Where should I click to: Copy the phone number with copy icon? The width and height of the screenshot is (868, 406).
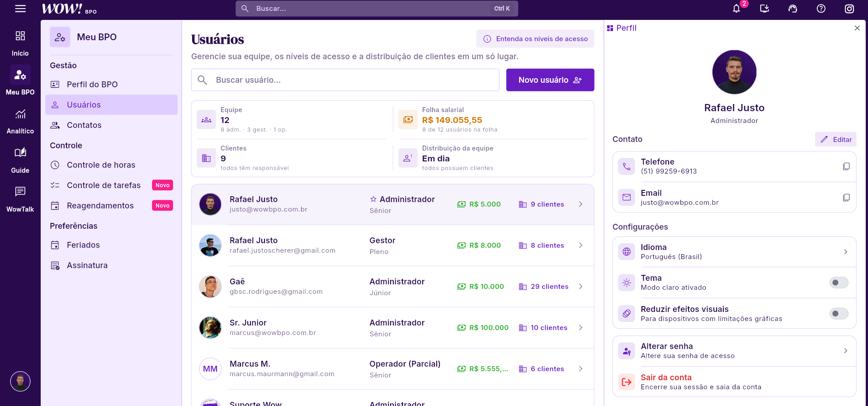pos(846,166)
